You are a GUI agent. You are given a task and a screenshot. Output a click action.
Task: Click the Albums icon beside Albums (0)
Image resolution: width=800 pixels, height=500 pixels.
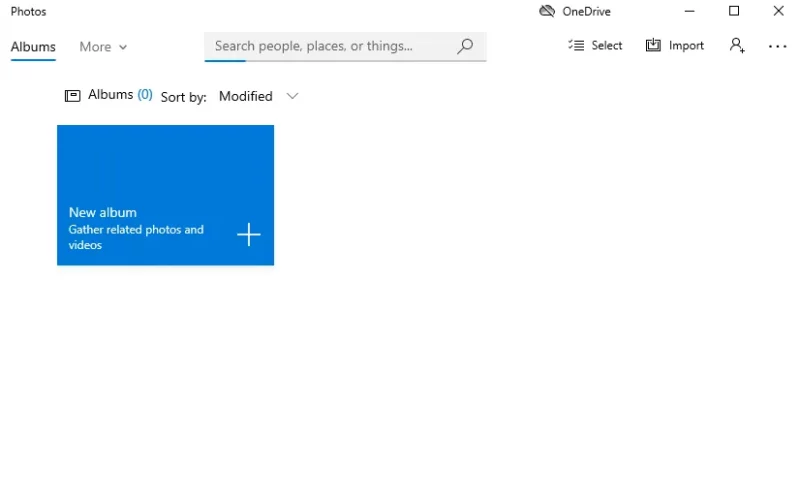(x=72, y=95)
